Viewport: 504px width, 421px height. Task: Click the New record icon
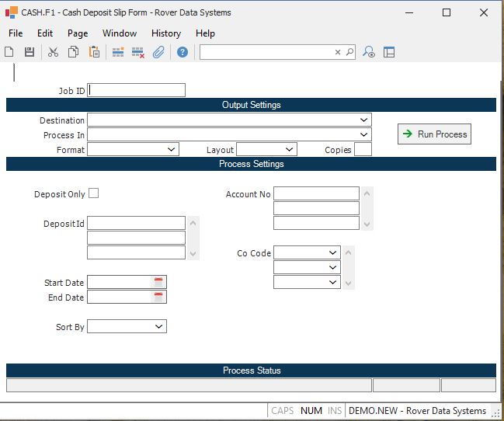pos(9,52)
